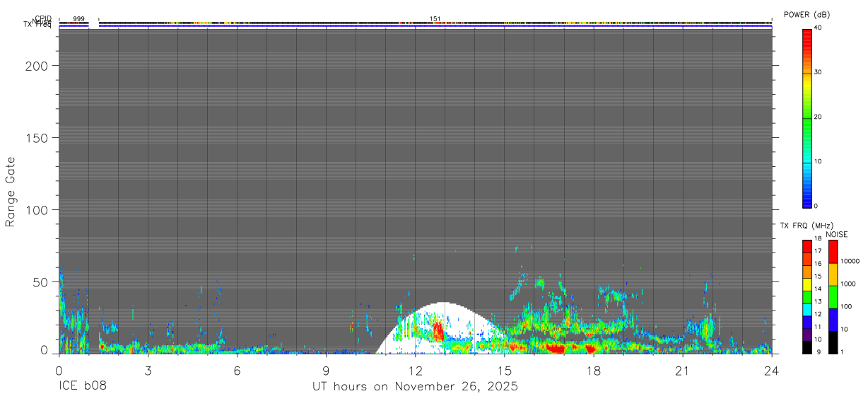Click the UT hours on November 26, 2025 title
Viewport: 868px width, 401px height.
(416, 386)
